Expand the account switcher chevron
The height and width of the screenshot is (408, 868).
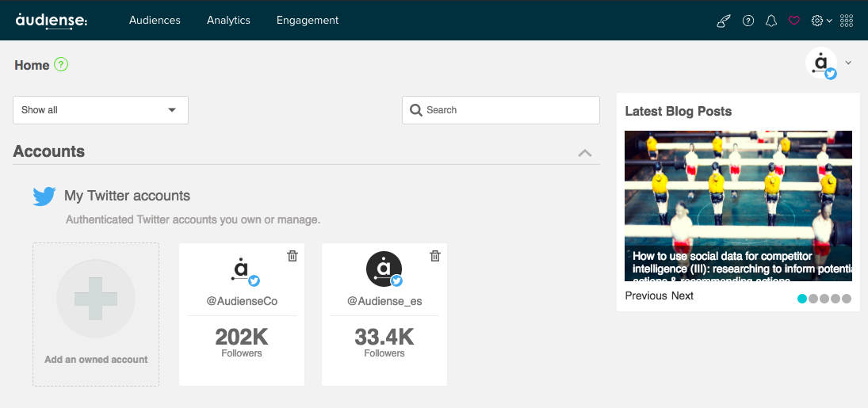[x=848, y=63]
